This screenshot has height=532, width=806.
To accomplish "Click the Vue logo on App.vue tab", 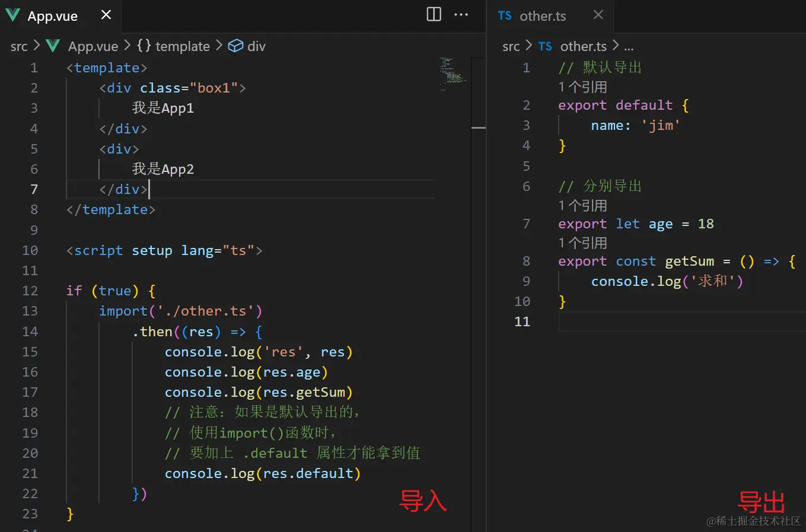I will (x=13, y=15).
